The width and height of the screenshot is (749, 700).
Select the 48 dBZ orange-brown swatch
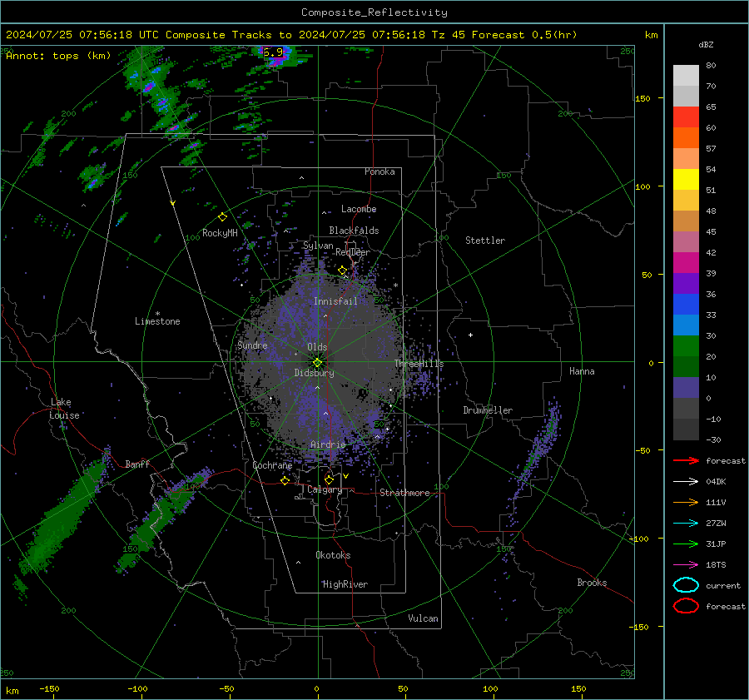click(x=686, y=221)
